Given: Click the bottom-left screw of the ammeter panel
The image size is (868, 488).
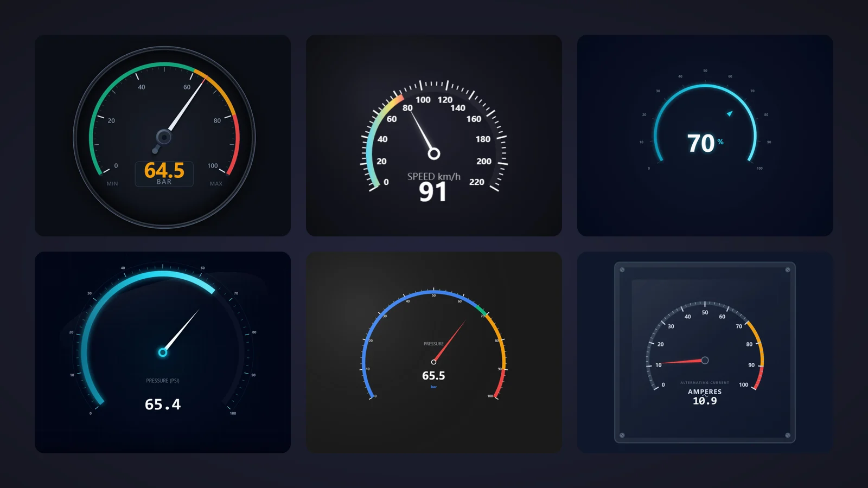Looking at the screenshot, I should [x=622, y=435].
